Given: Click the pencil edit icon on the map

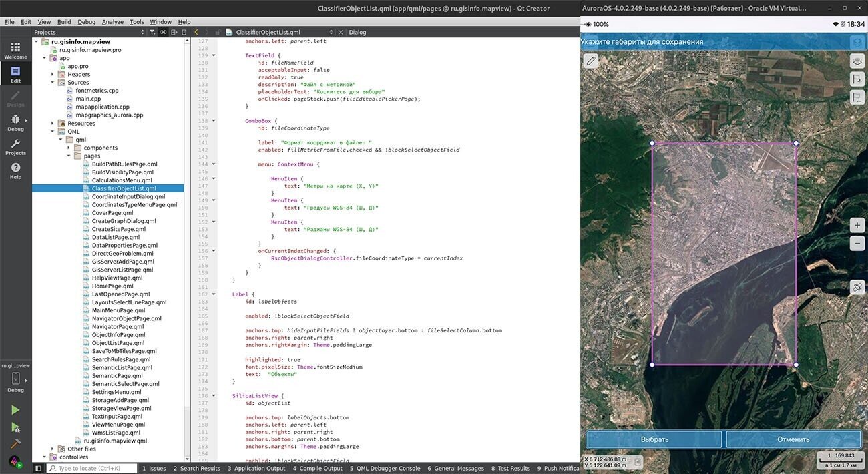Looking at the screenshot, I should point(591,61).
